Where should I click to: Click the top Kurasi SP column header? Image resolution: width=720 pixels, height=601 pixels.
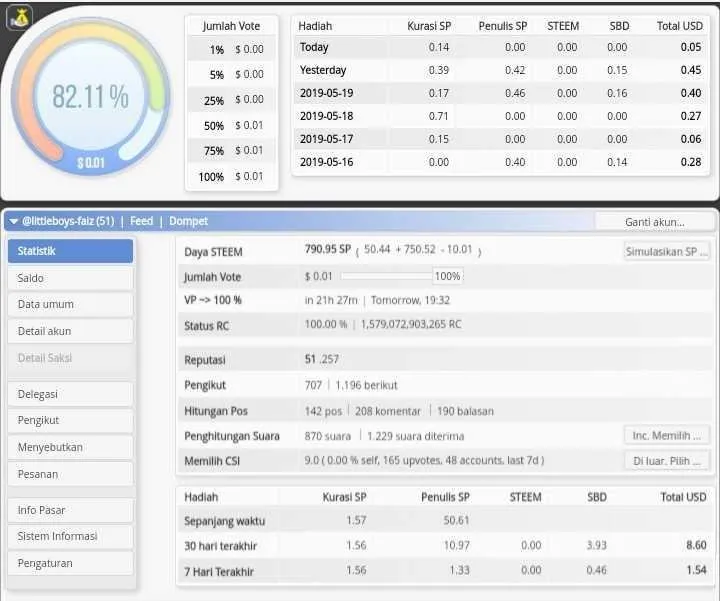click(x=429, y=26)
